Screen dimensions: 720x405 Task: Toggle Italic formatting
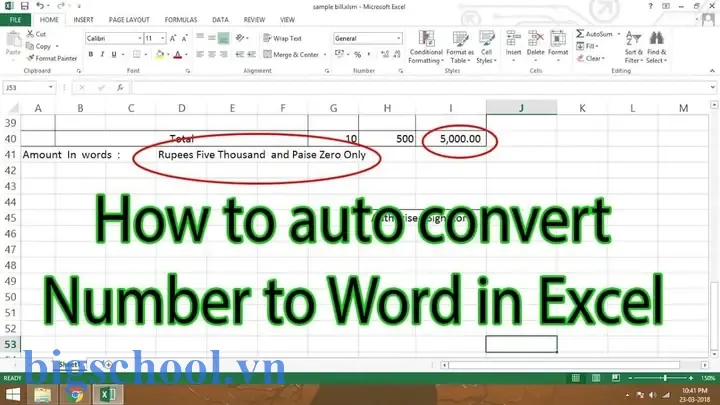[x=102, y=54]
